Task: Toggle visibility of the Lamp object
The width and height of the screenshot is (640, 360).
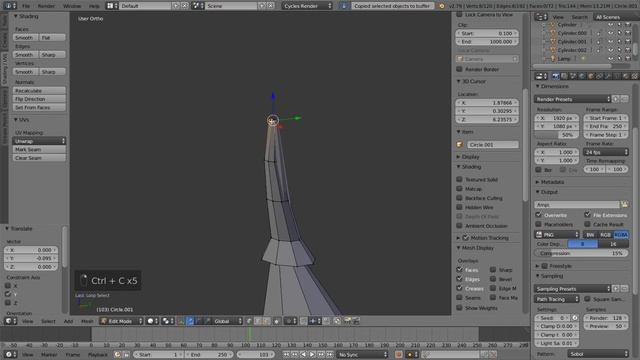Action: click(611, 59)
